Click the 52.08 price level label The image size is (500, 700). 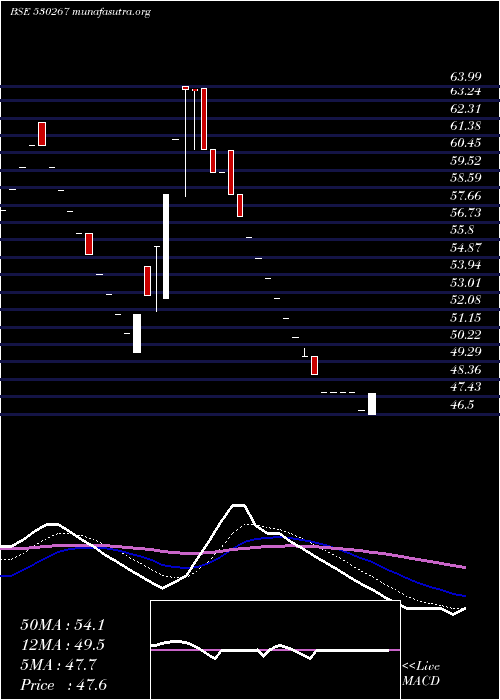click(465, 300)
